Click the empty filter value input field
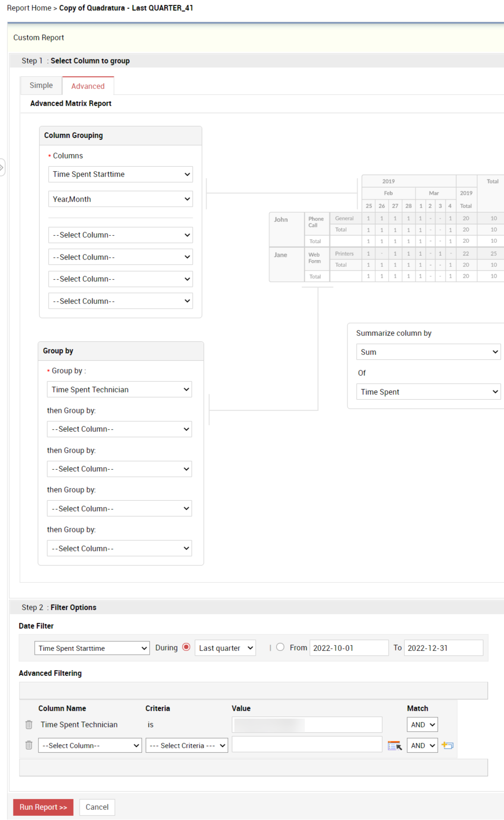The width and height of the screenshot is (504, 820). click(307, 744)
